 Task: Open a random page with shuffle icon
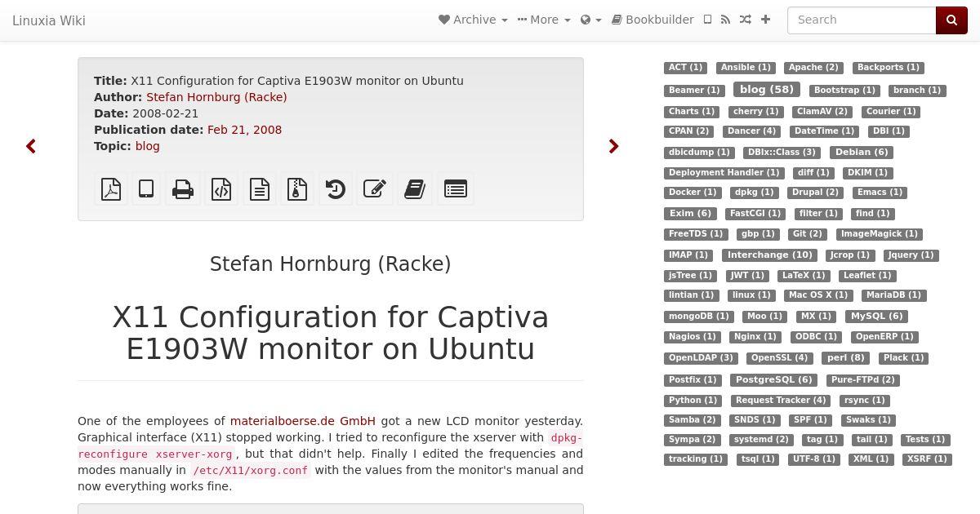click(x=746, y=20)
